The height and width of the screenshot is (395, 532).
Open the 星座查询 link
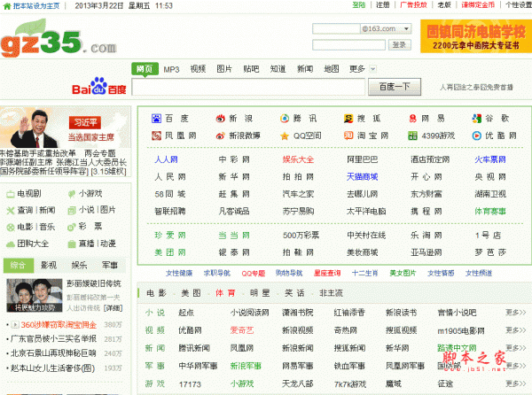(327, 273)
